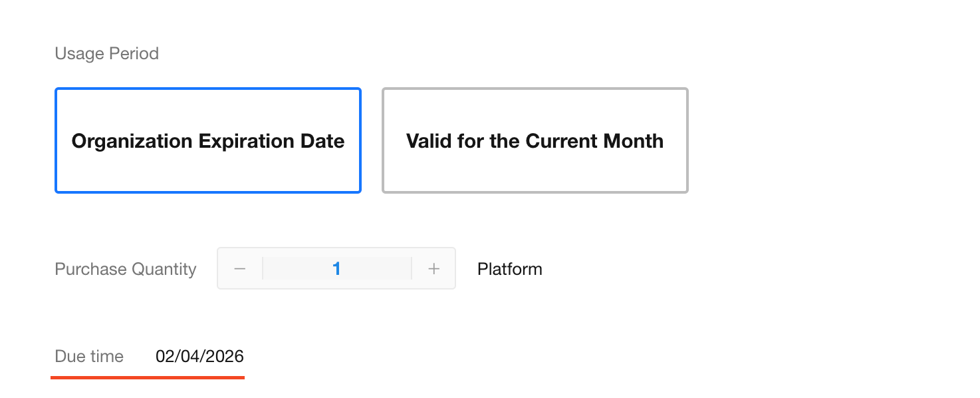This screenshot has width=980, height=398.
Task: Tap the "−" symbol beside quantity
Action: pyautogui.click(x=240, y=269)
